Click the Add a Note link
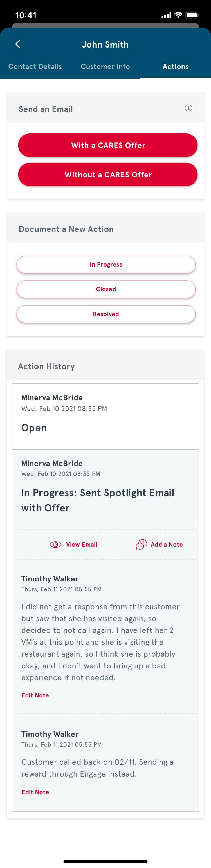The width and height of the screenshot is (211, 868). pyautogui.click(x=167, y=545)
